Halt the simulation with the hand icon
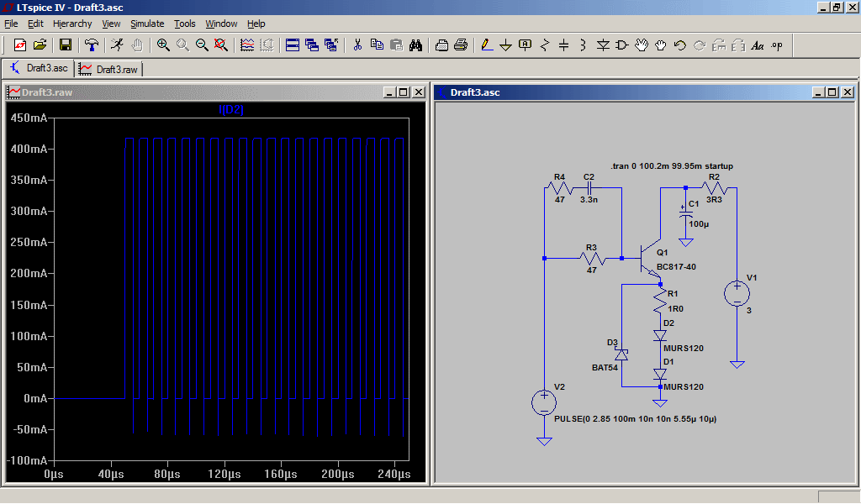861x504 pixels. [137, 45]
